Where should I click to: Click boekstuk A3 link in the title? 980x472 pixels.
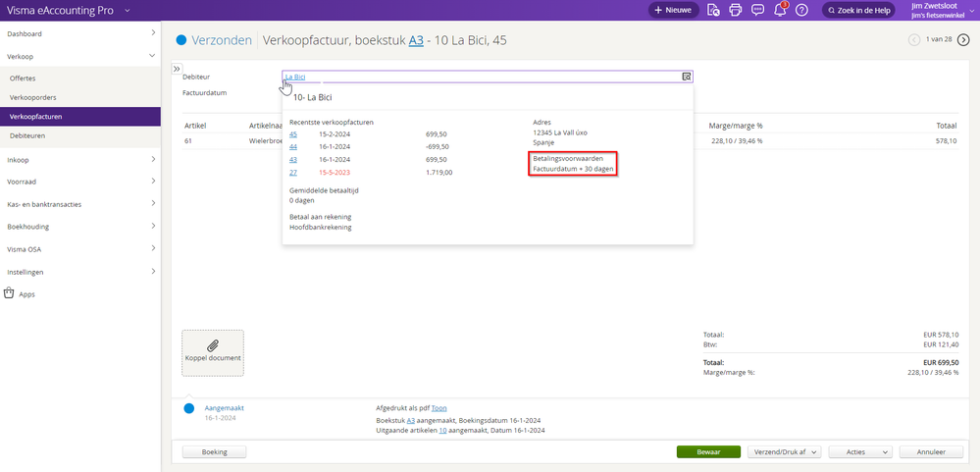click(416, 40)
